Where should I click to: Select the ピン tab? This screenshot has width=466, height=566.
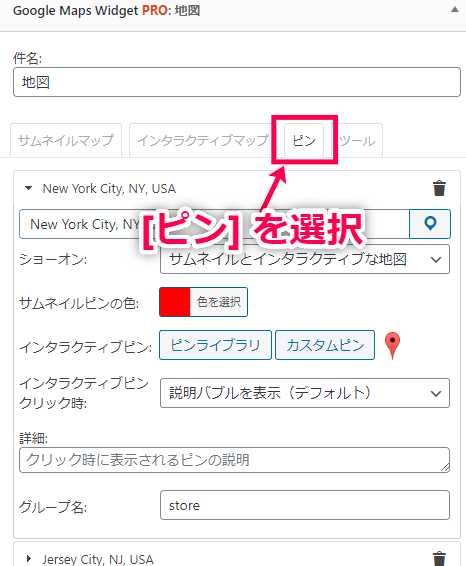[304, 140]
